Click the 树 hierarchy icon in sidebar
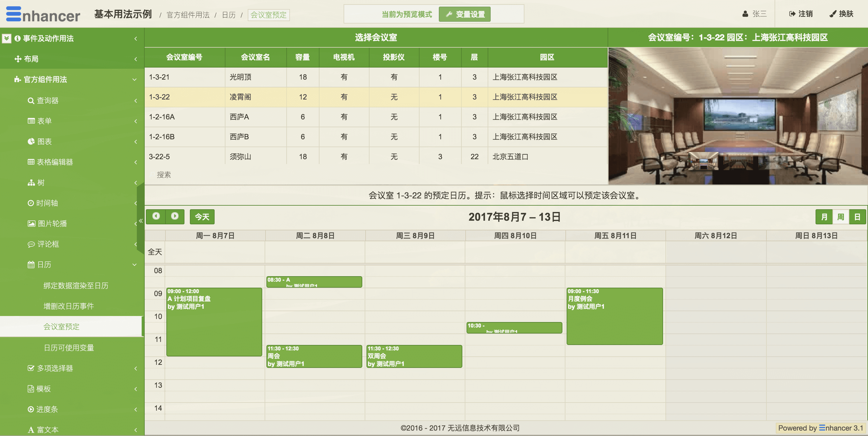Viewport: 868px width, 436px height. (31, 182)
